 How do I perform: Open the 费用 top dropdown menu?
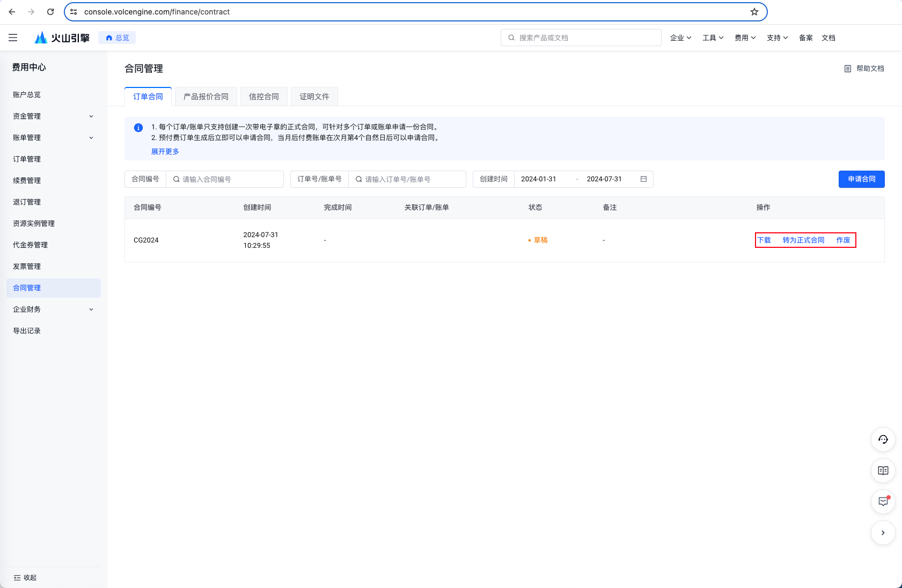pyautogui.click(x=745, y=38)
